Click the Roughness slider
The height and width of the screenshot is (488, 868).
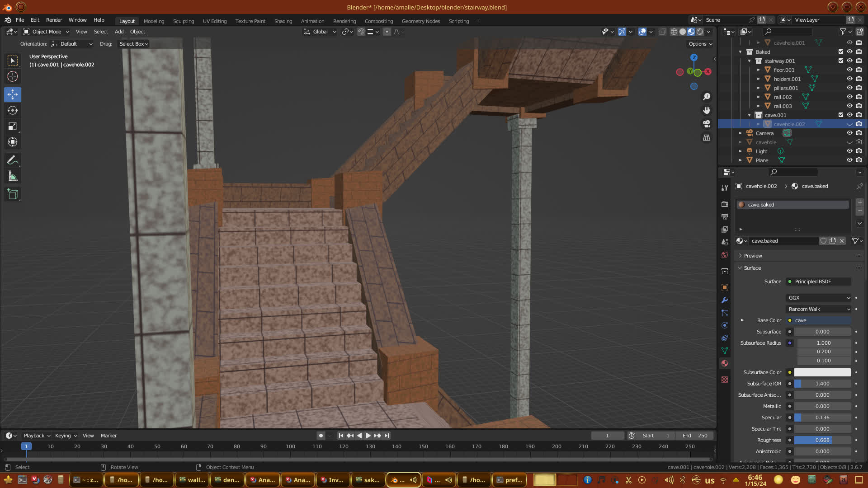[822, 440]
